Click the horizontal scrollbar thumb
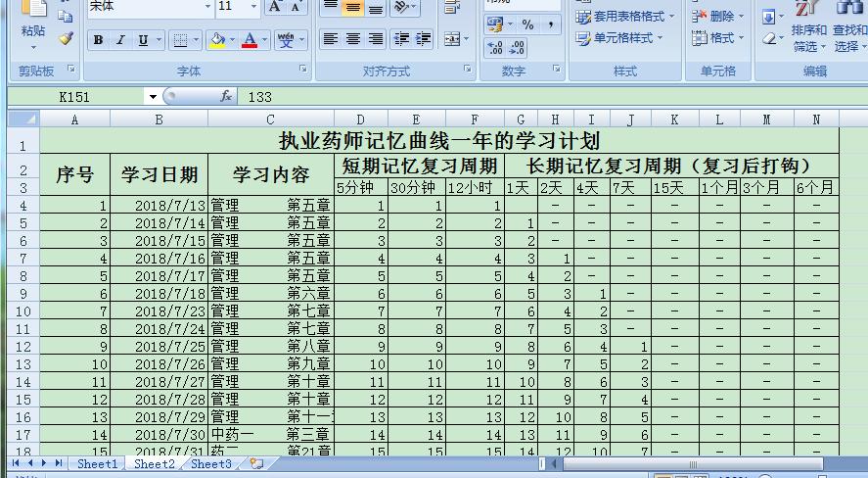The width and height of the screenshot is (868, 478). pos(693,464)
